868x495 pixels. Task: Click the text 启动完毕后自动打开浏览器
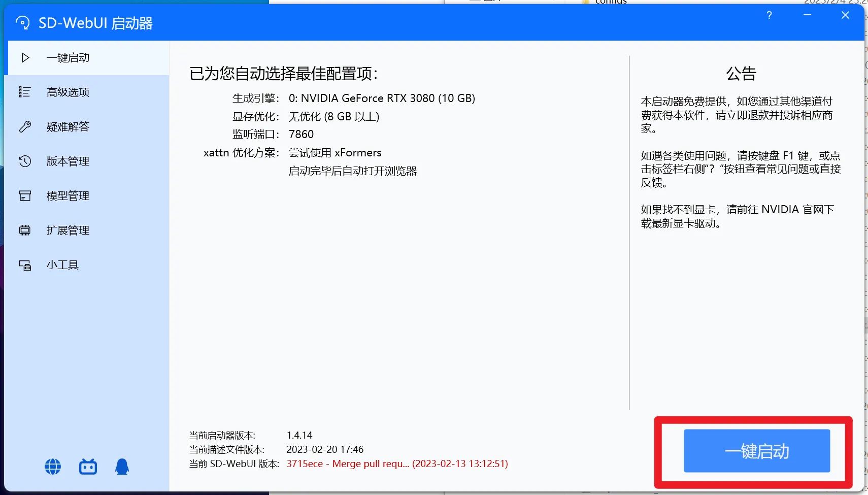point(353,171)
